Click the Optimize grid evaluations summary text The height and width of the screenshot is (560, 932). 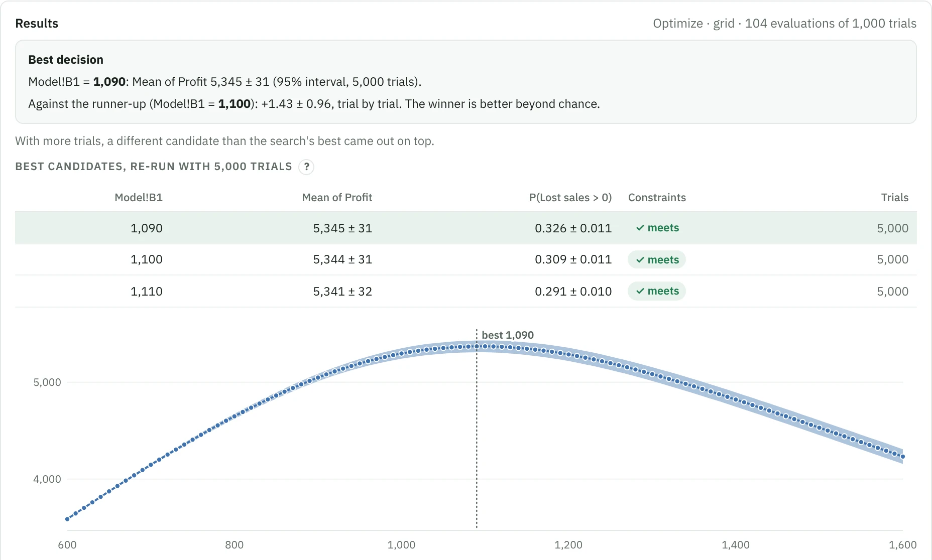tap(784, 24)
